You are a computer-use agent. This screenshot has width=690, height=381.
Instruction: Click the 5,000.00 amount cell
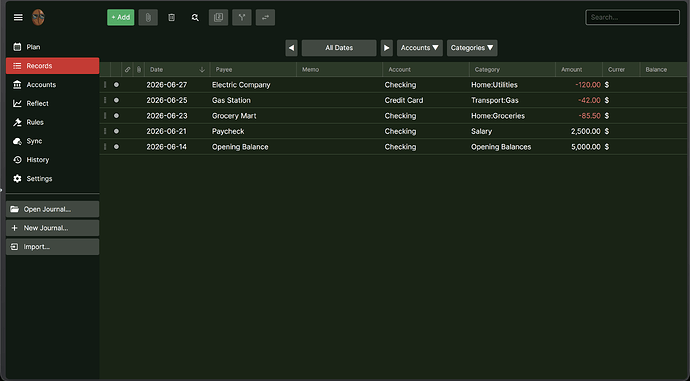click(x=579, y=147)
